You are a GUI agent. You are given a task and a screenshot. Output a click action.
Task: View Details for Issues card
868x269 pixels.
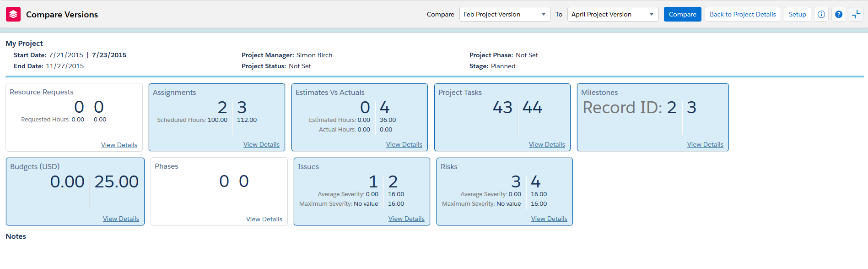[x=406, y=219]
